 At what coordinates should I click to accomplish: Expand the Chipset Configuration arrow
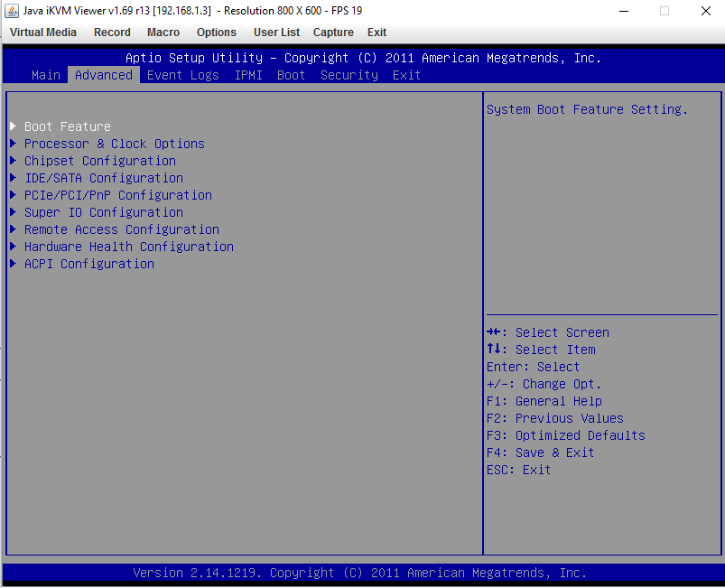coord(14,161)
